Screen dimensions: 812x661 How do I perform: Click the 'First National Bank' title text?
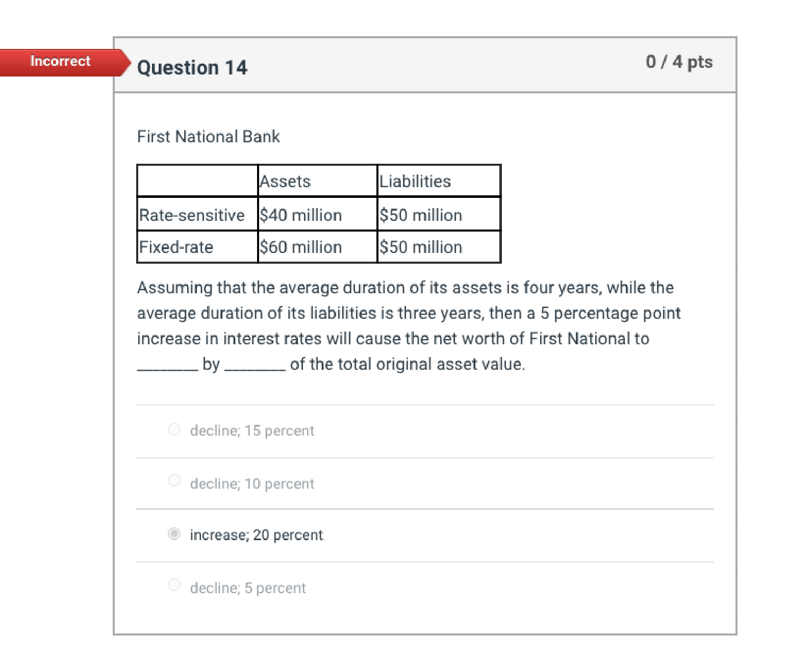(208, 136)
